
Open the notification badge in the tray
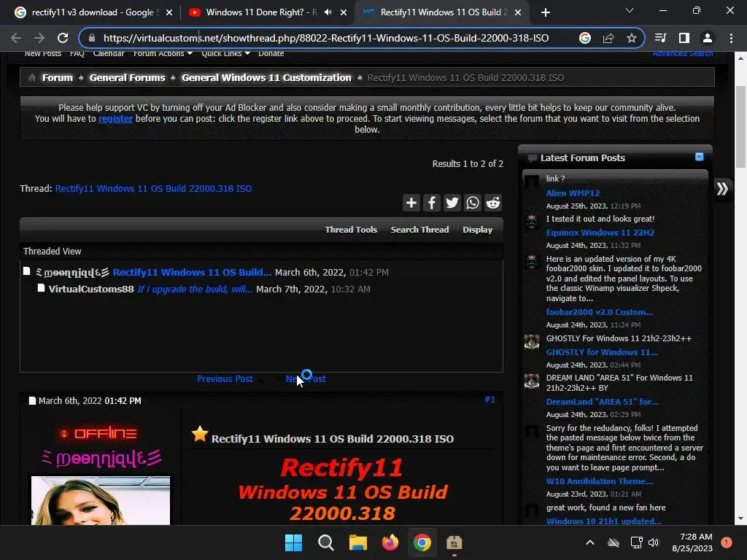click(727, 542)
